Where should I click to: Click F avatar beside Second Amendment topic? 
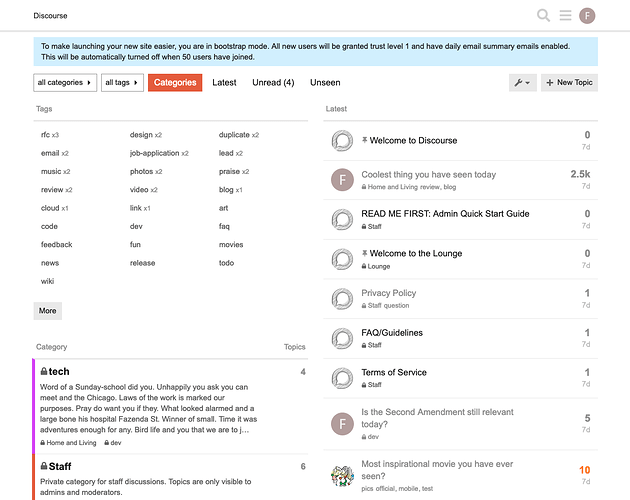[x=342, y=424]
